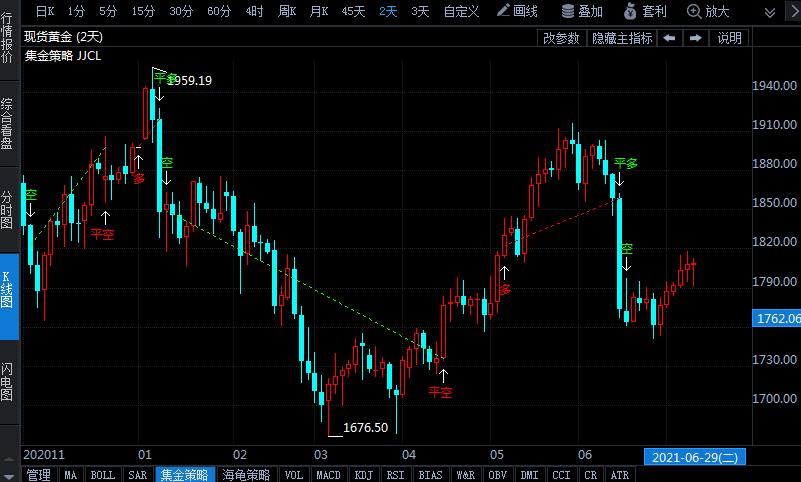Go to previous chart with left arrow
801x482 pixels.
click(669, 38)
